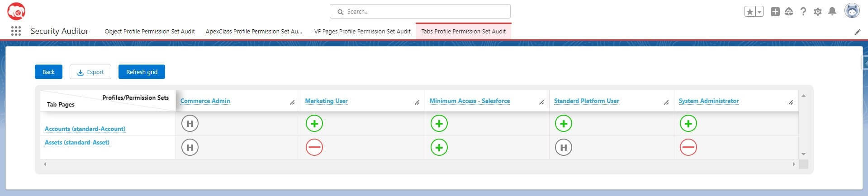Click edit pencil icon in Marketing User header
This screenshot has height=196, width=868.
tap(417, 103)
